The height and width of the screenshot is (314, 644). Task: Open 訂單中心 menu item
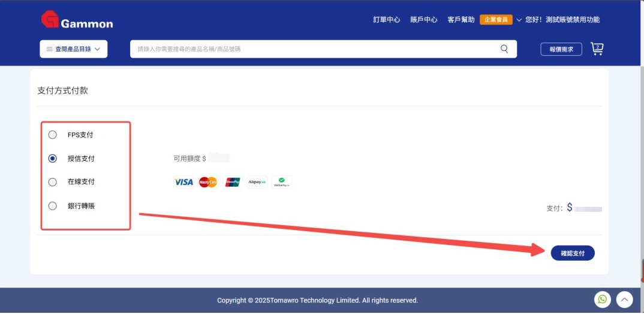click(387, 20)
